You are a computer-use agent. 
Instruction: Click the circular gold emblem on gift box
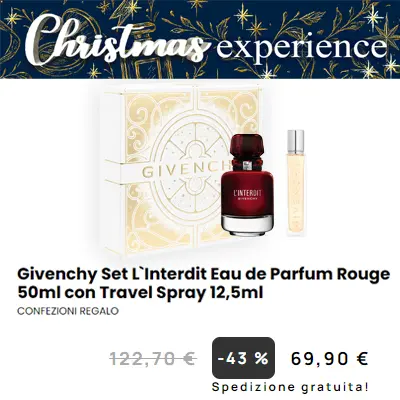coord(187,172)
